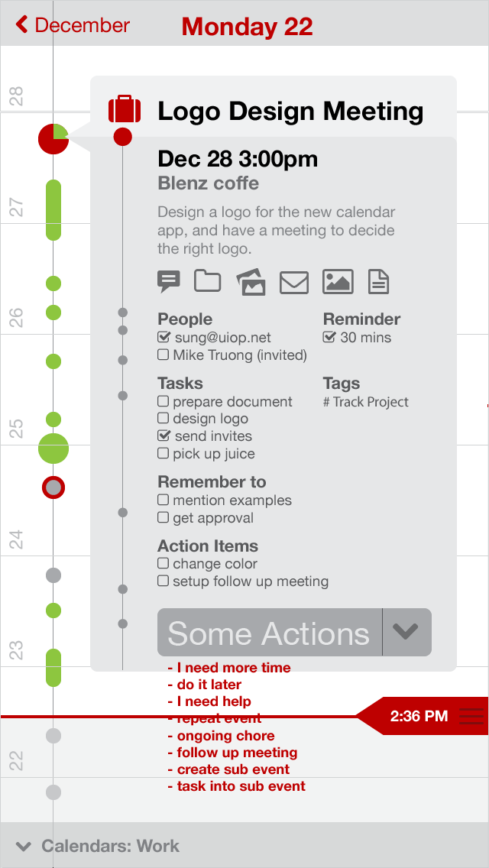Expand the Calendars: Work chevron
Viewport: 489px width, 868px height.
tap(24, 846)
